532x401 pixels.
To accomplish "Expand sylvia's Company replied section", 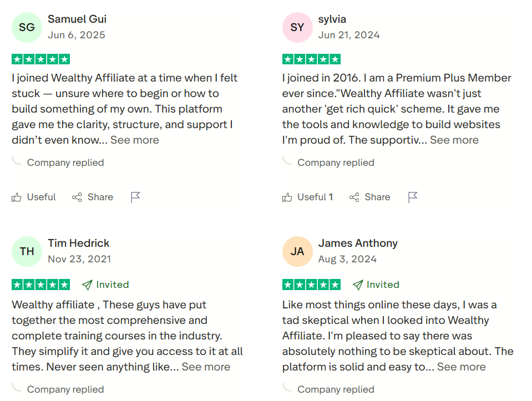I will tap(336, 163).
